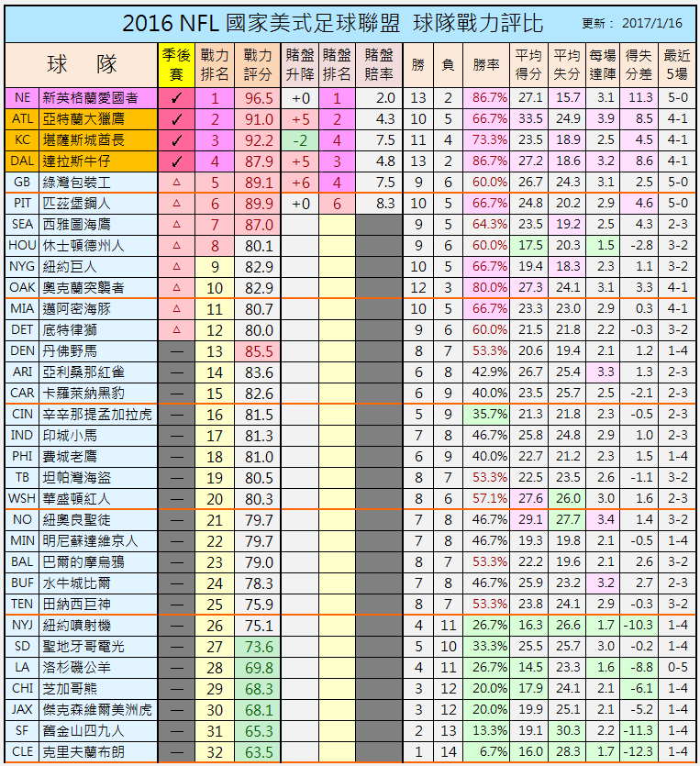
Task: Select team name 新英格蘭愛國者
Action: (x=91, y=98)
